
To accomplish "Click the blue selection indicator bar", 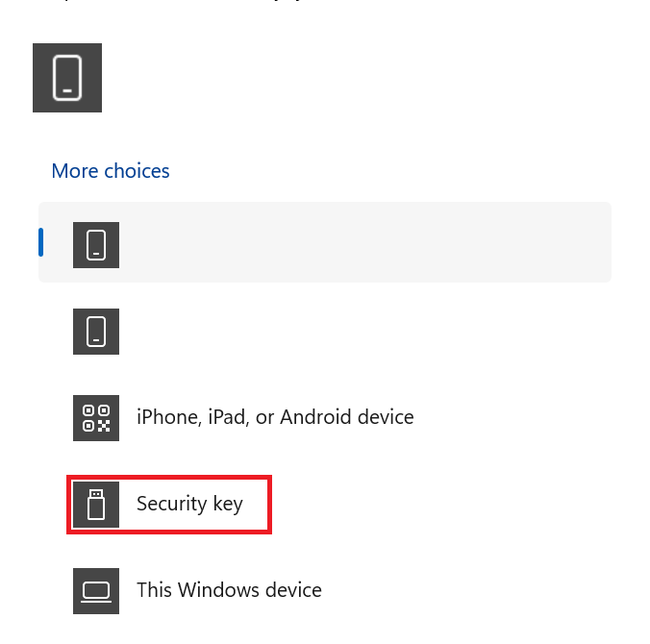I will coord(41,242).
